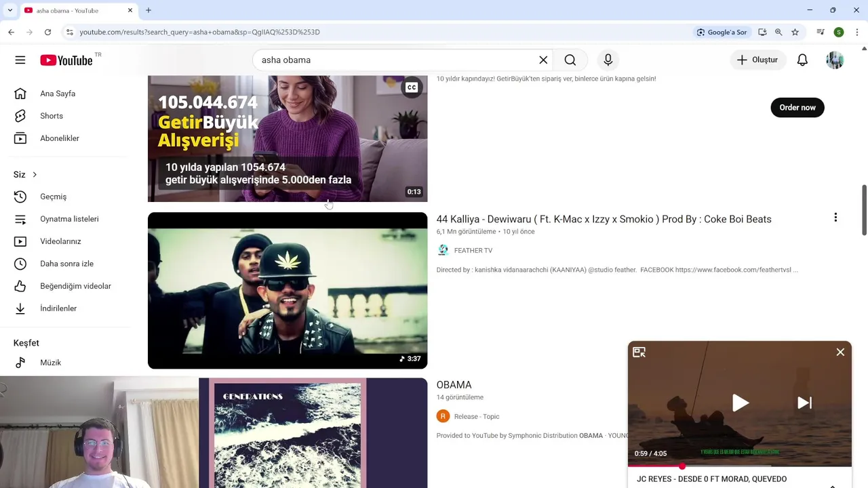Open the YouTube hamburger guide menu
This screenshot has height=488, width=868.
coord(20,60)
